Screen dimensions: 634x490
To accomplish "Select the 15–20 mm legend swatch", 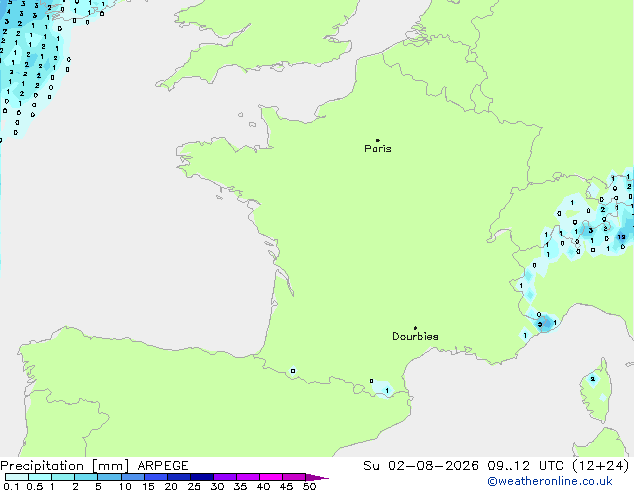I will coord(155,477).
